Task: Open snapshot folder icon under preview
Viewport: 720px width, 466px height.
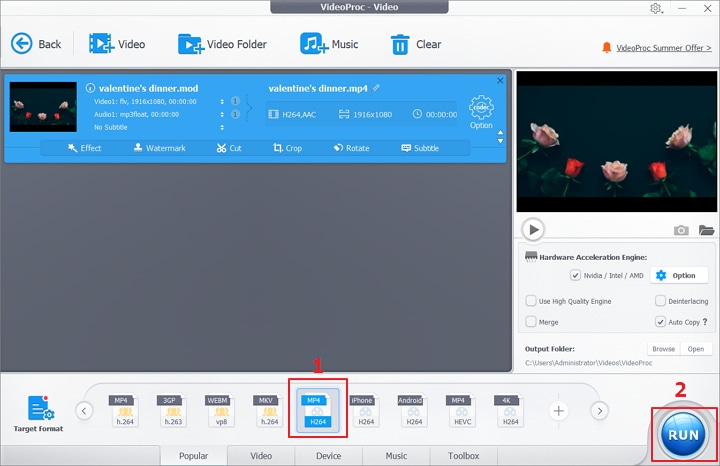Action: (706, 230)
